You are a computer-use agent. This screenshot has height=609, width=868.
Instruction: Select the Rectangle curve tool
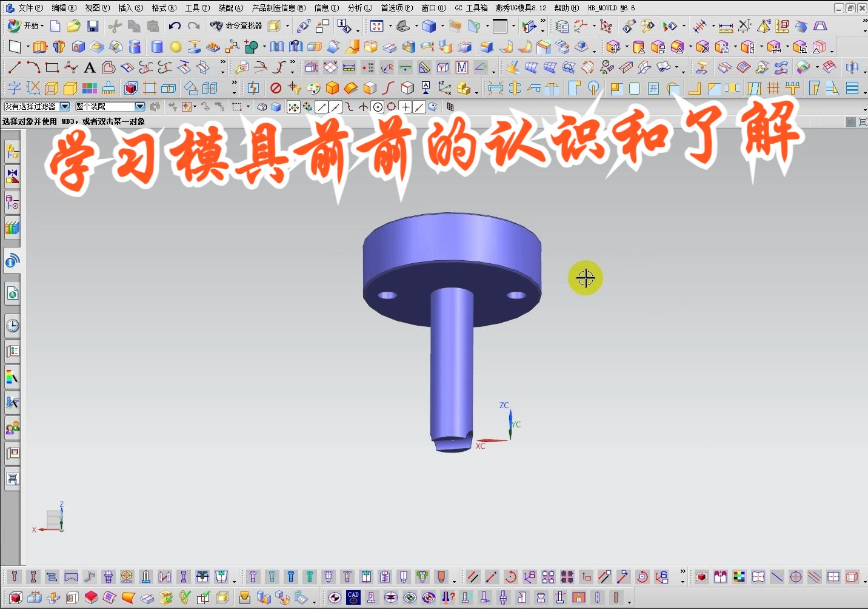pyautogui.click(x=52, y=67)
